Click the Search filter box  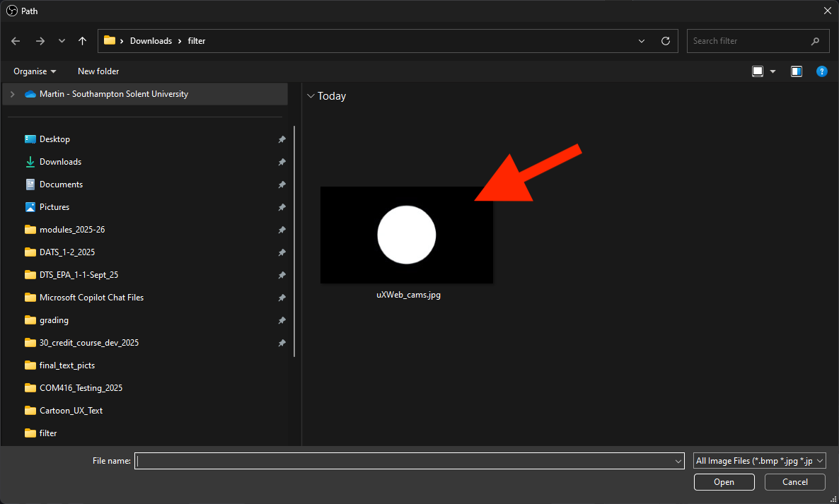(x=748, y=41)
